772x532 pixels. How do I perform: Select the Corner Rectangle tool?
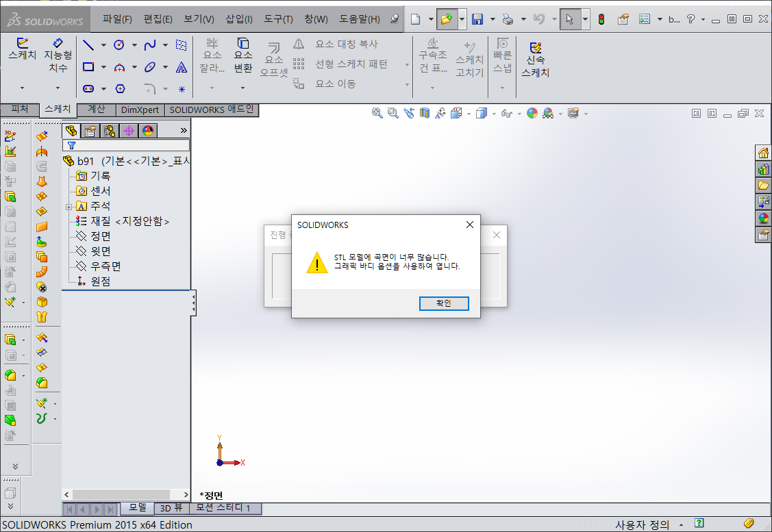click(88, 67)
